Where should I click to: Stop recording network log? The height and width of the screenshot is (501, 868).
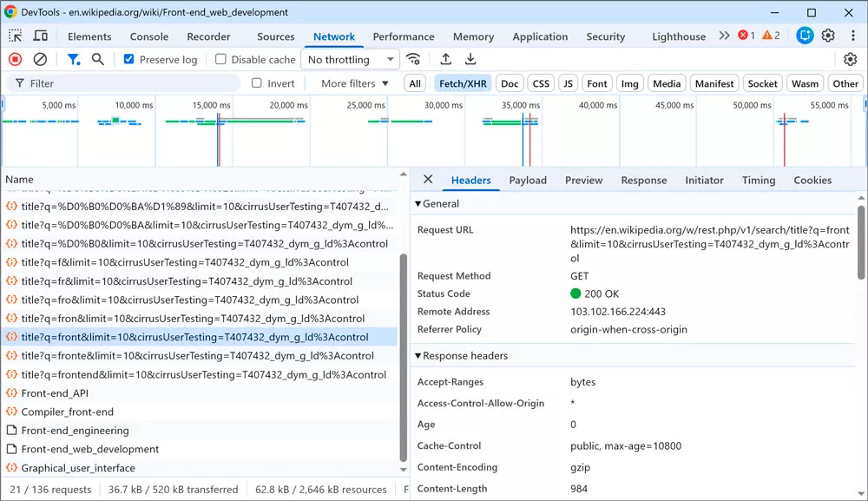pyautogui.click(x=15, y=59)
